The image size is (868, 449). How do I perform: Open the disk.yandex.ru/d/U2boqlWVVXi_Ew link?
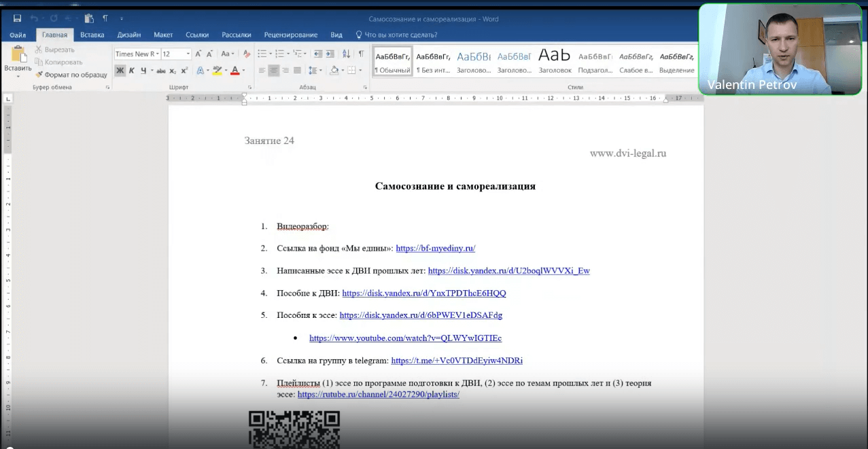click(509, 271)
